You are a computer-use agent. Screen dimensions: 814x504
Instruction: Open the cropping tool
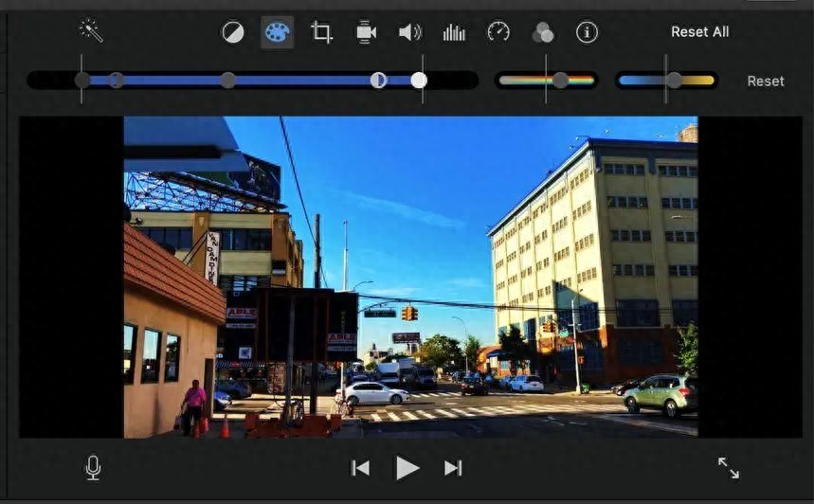(x=321, y=32)
